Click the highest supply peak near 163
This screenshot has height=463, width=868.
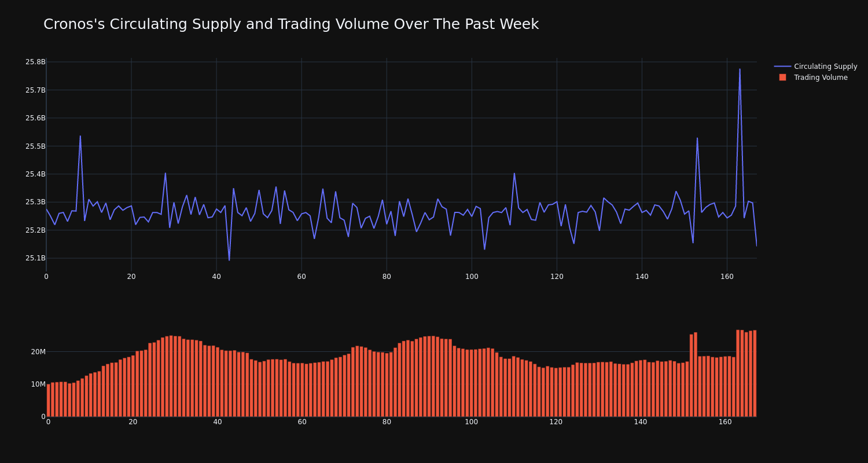[x=740, y=69]
